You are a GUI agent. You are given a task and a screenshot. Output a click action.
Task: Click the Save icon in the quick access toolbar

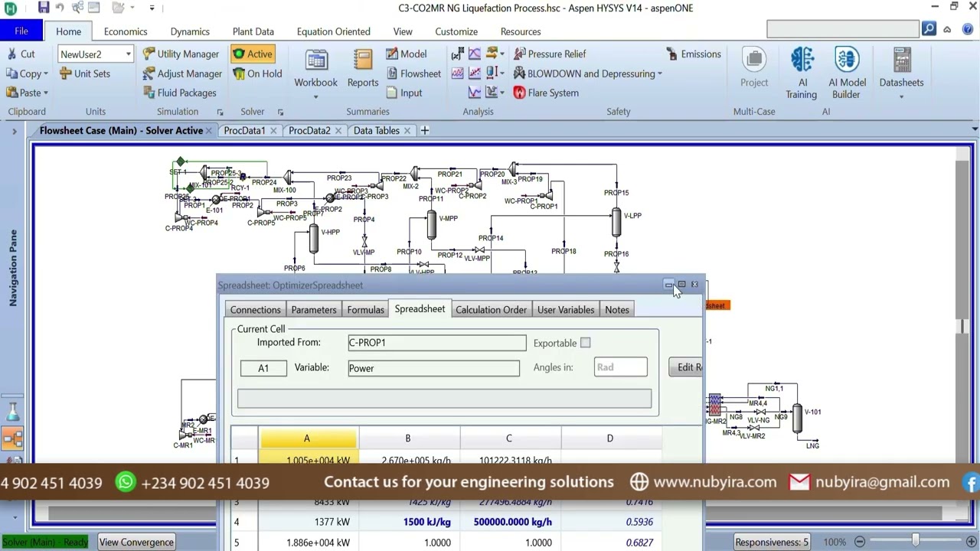pyautogui.click(x=44, y=8)
